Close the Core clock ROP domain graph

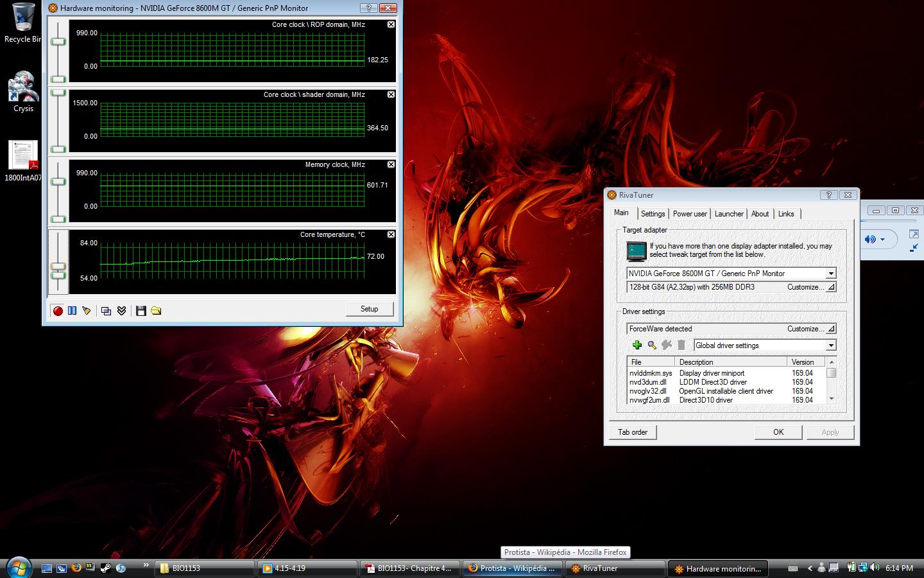(391, 24)
